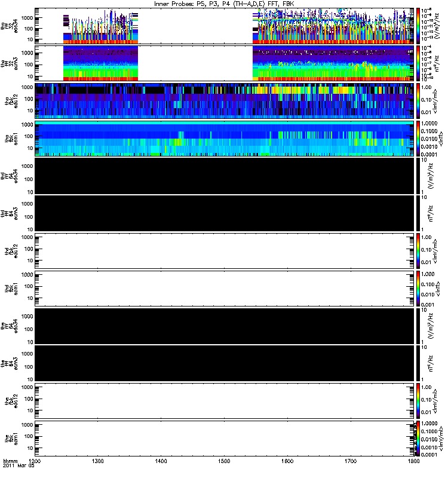This screenshot has width=448, height=478.
Task: Click the '1700' time axis label
Action: tap(351, 461)
